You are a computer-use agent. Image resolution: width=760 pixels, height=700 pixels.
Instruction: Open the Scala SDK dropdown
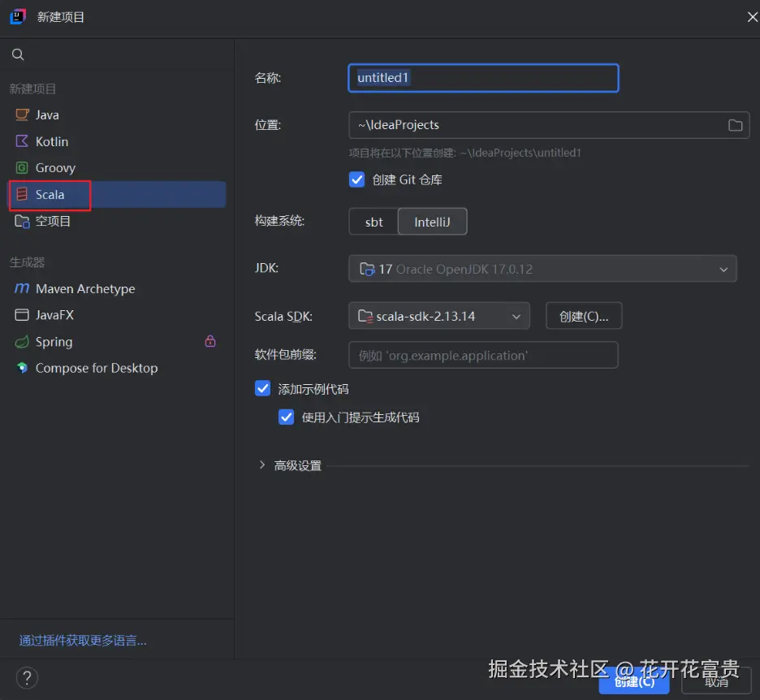click(439, 316)
